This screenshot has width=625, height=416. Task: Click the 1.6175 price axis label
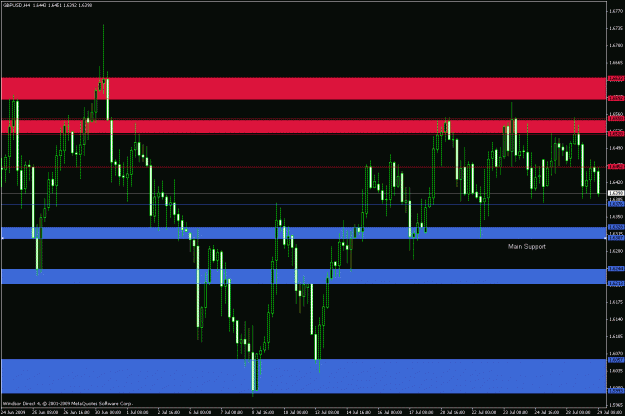pyautogui.click(x=616, y=302)
